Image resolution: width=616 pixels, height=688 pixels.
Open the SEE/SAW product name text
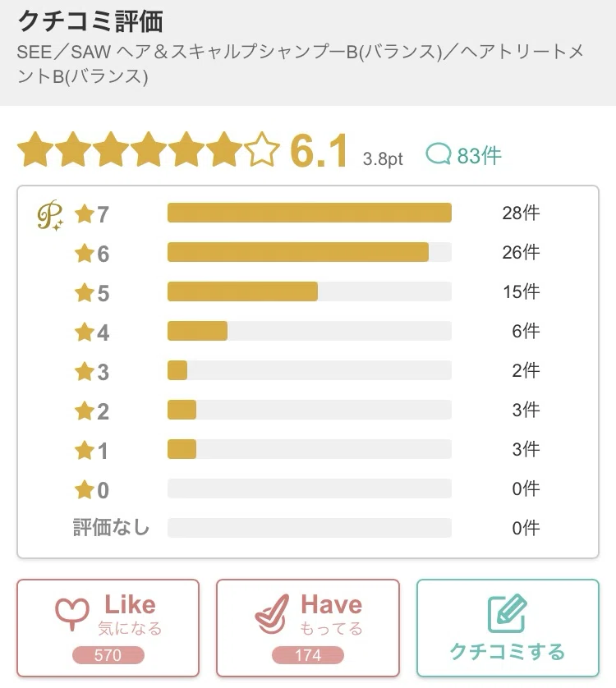[301, 64]
